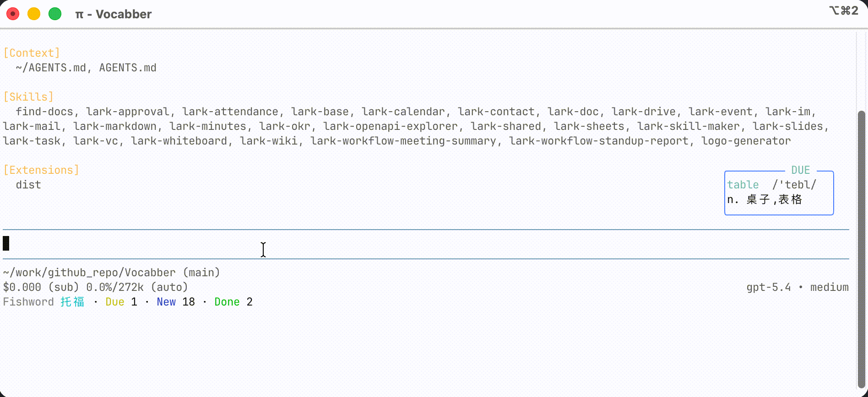Select the lark-doc skill name

(573, 112)
